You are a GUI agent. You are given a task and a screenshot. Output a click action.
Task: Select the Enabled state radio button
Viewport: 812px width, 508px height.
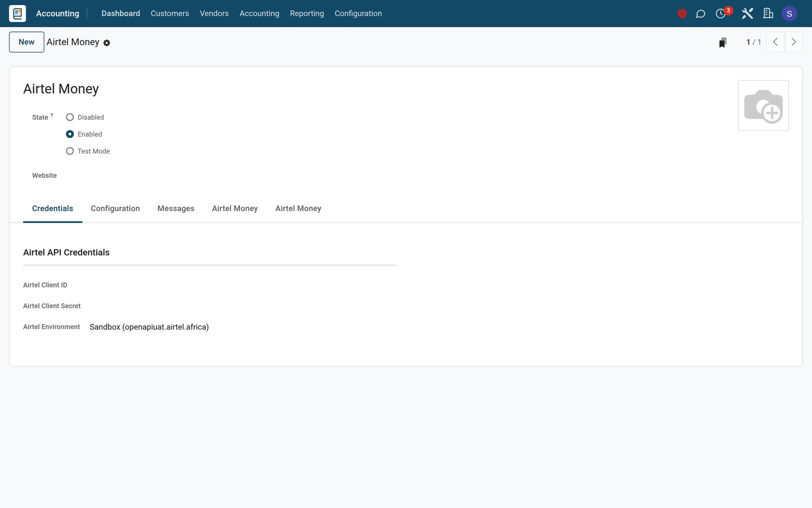(x=70, y=134)
